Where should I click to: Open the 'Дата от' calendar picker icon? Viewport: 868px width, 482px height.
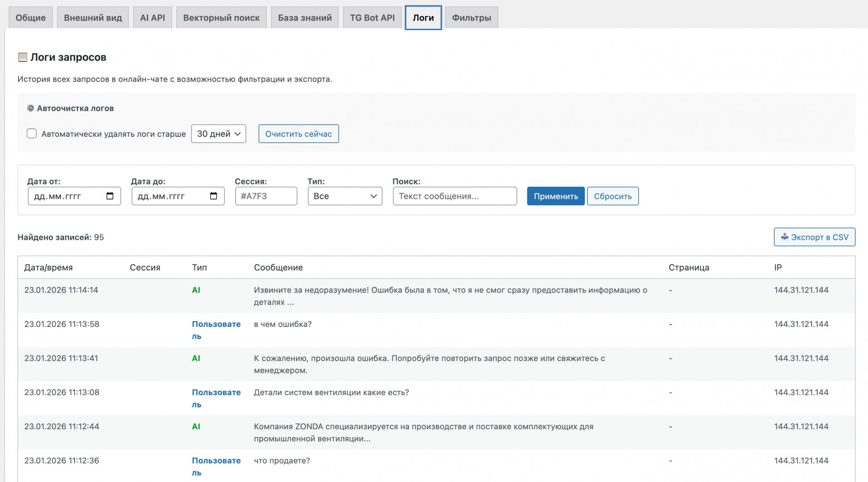(110, 196)
